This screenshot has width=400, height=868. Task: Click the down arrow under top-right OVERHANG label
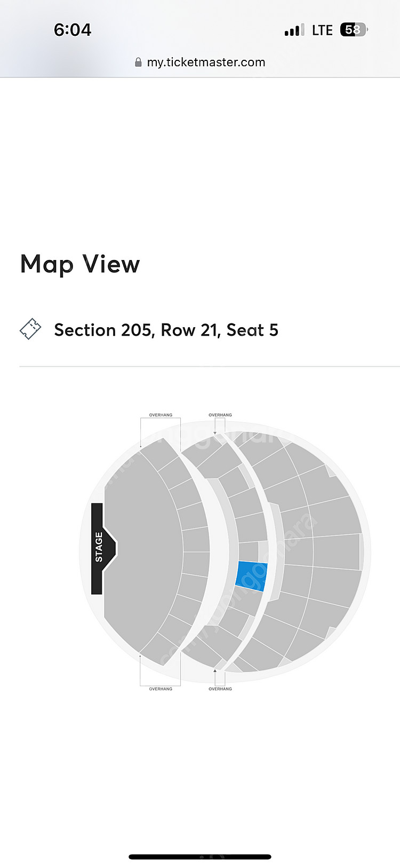tap(215, 432)
